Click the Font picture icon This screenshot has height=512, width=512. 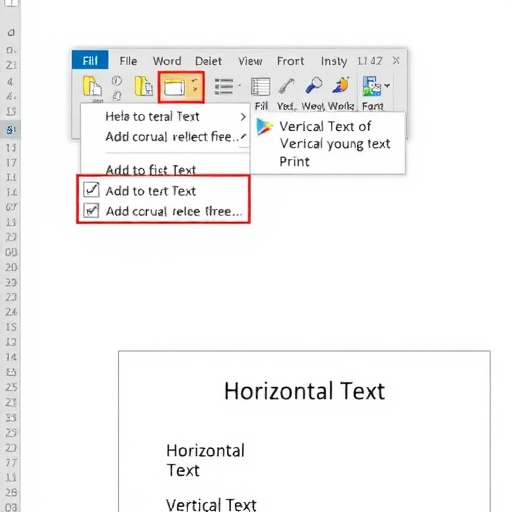point(372,86)
